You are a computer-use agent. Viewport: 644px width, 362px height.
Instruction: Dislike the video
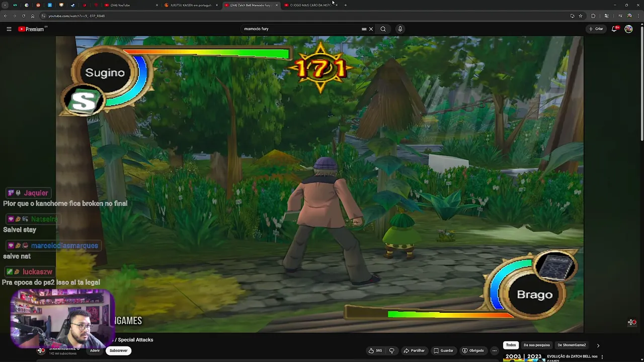392,350
